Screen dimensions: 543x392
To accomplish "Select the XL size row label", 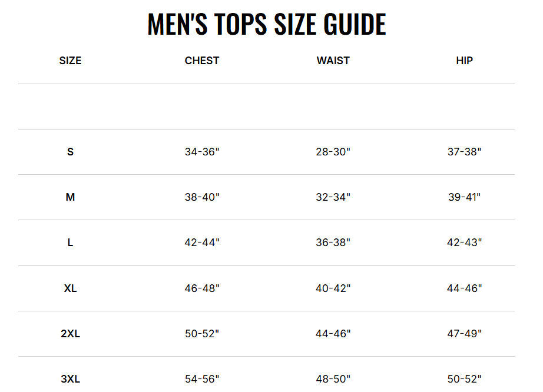I will tap(70, 288).
